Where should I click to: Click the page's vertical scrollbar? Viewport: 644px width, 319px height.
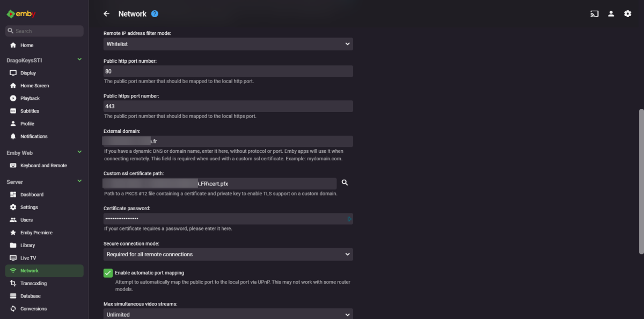(641, 181)
